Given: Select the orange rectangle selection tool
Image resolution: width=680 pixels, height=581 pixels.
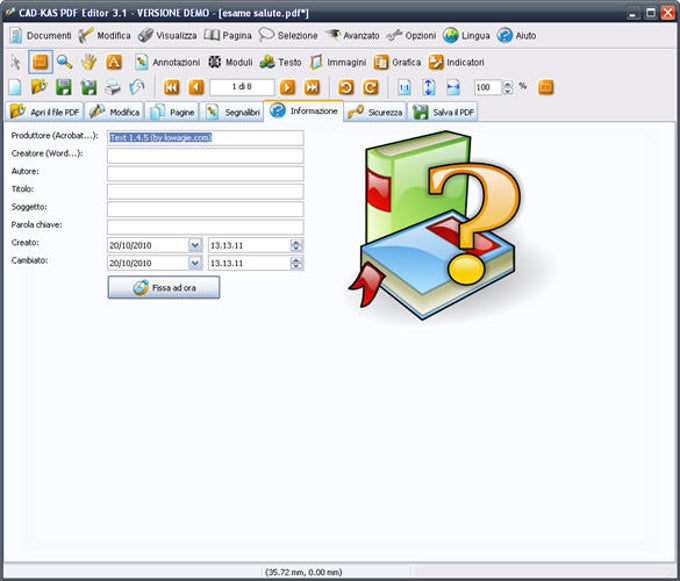Looking at the screenshot, I should tap(40, 62).
